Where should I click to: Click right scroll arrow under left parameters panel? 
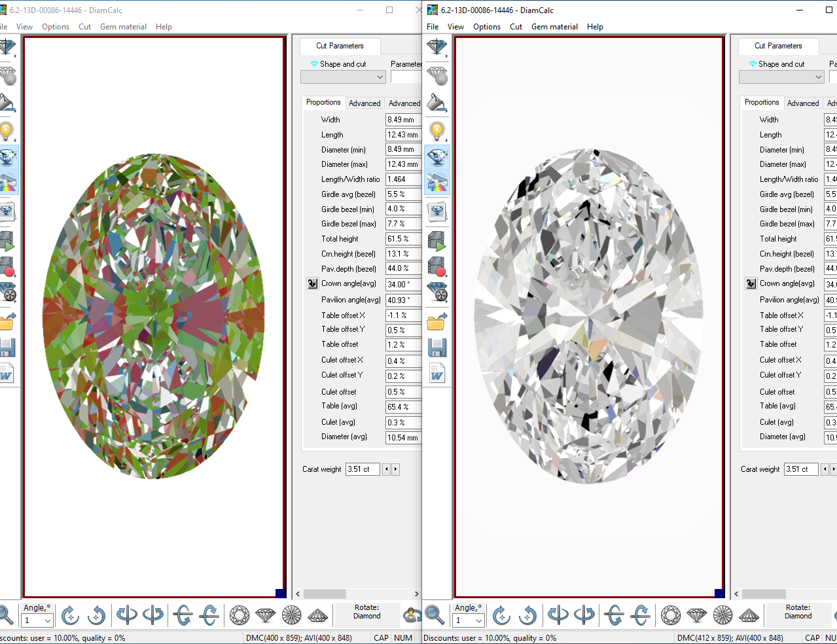tap(416, 594)
